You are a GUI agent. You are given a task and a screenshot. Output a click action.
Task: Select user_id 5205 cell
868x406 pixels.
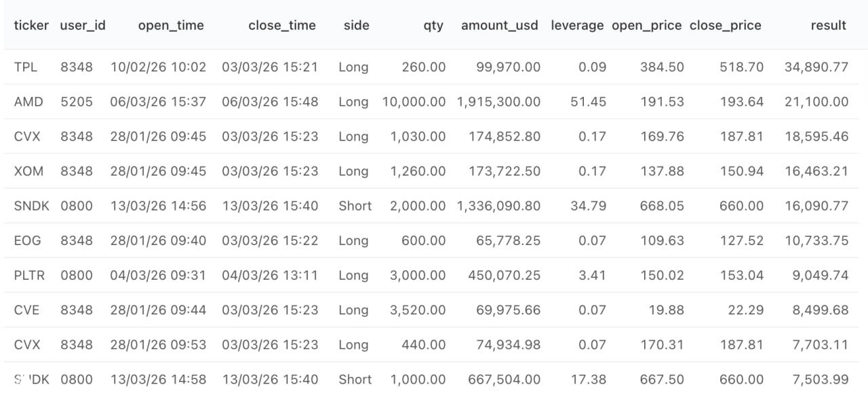[77, 102]
